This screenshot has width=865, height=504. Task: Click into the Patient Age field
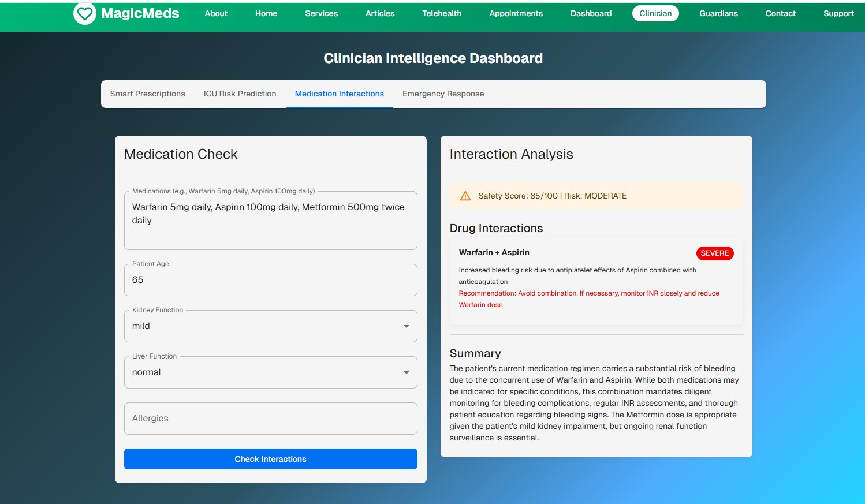pos(270,280)
